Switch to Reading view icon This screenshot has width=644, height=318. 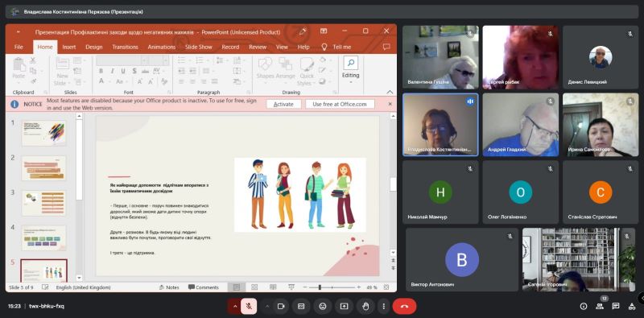[x=273, y=287]
